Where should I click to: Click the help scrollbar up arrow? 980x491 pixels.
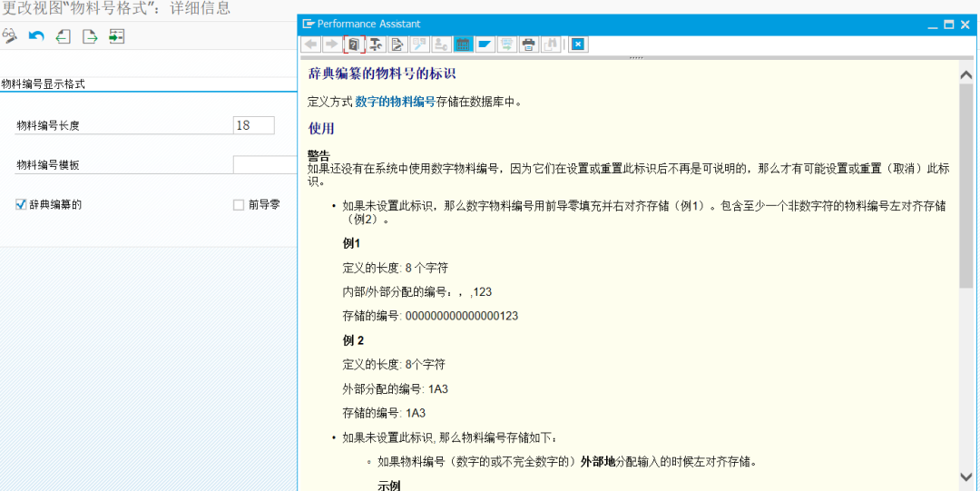pos(966,74)
